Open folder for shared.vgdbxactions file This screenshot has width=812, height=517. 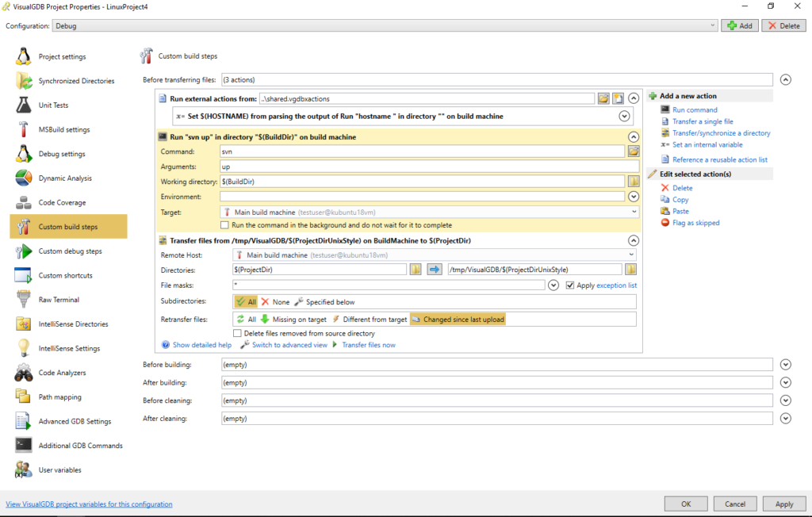603,98
